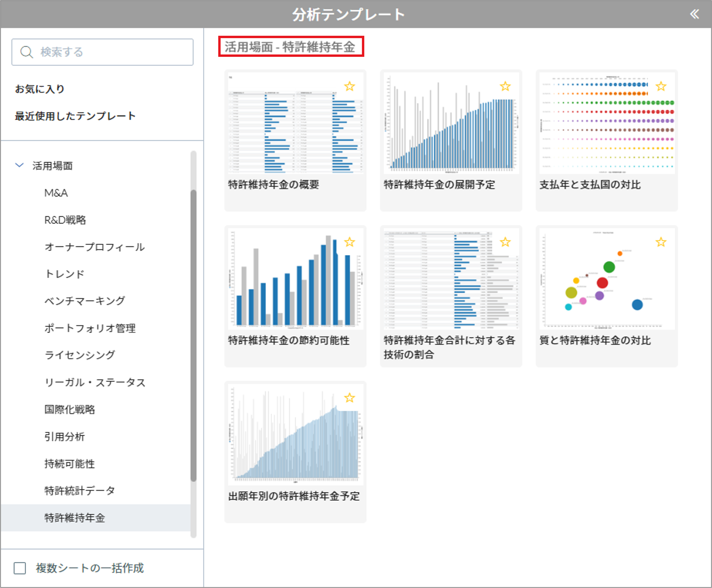Click the 特許維持年金の概要 title text
This screenshot has width=712, height=588.
click(x=274, y=185)
